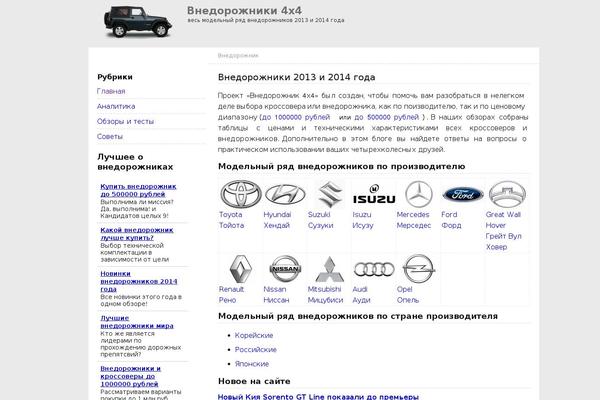Screen dimensions: 600x400
Task: Click the Nissan logo icon
Action: (285, 269)
